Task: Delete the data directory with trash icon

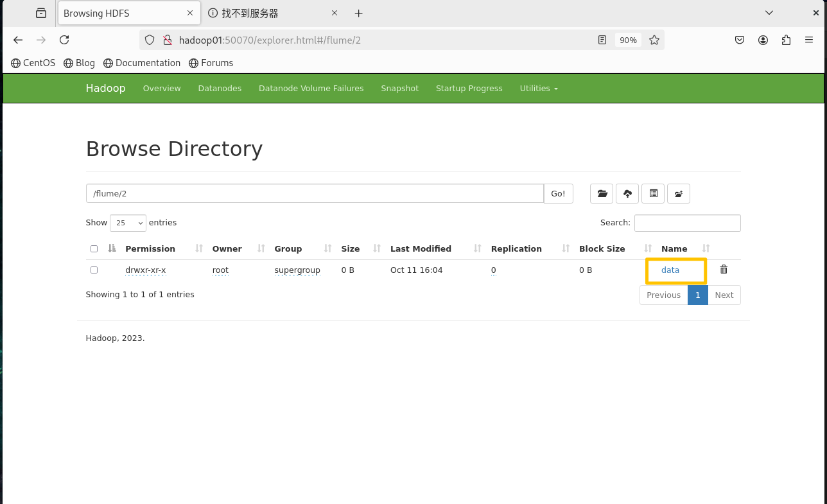Action: (x=724, y=270)
